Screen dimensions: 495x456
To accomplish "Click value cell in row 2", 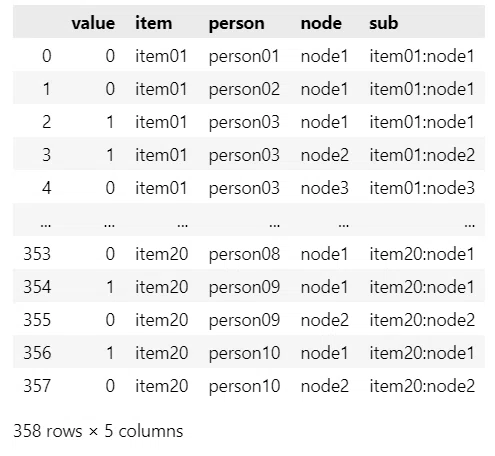I will click(x=110, y=122).
